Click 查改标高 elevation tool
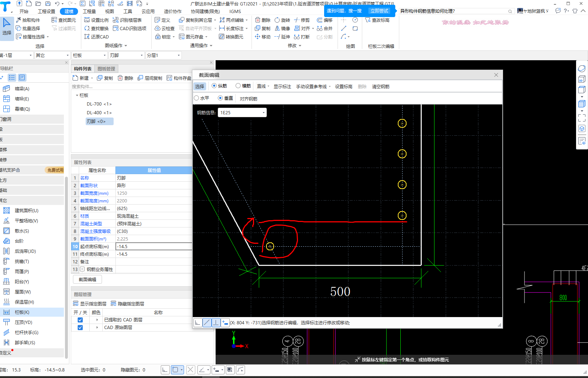 click(x=377, y=20)
